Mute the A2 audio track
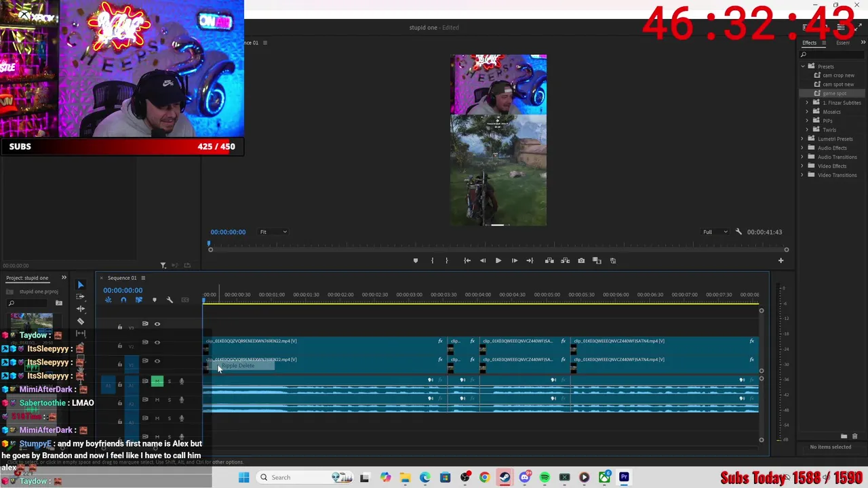 click(x=157, y=400)
